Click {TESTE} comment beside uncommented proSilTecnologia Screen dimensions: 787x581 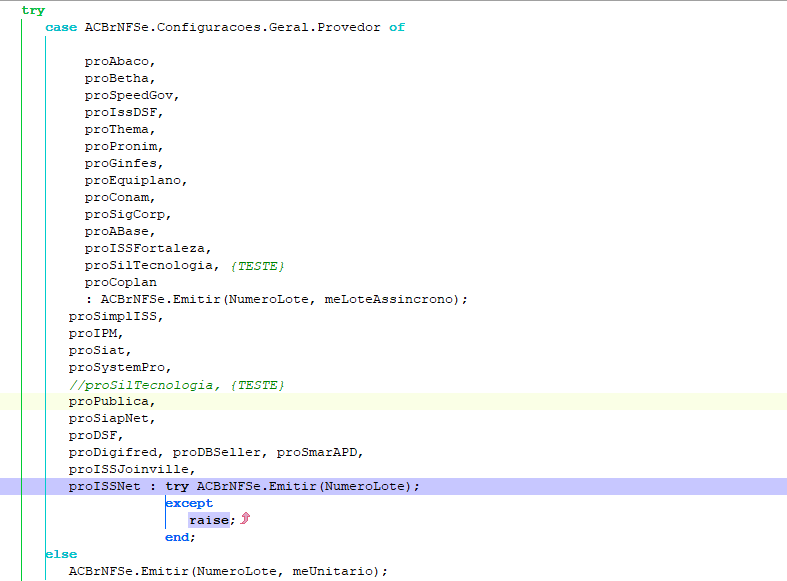(257, 266)
